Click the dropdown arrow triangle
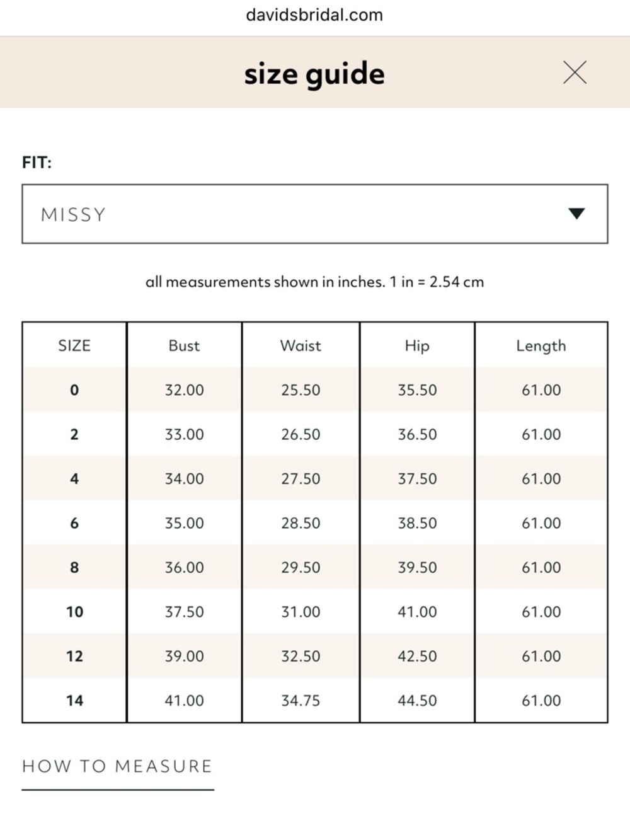The height and width of the screenshot is (840, 630). point(576,214)
